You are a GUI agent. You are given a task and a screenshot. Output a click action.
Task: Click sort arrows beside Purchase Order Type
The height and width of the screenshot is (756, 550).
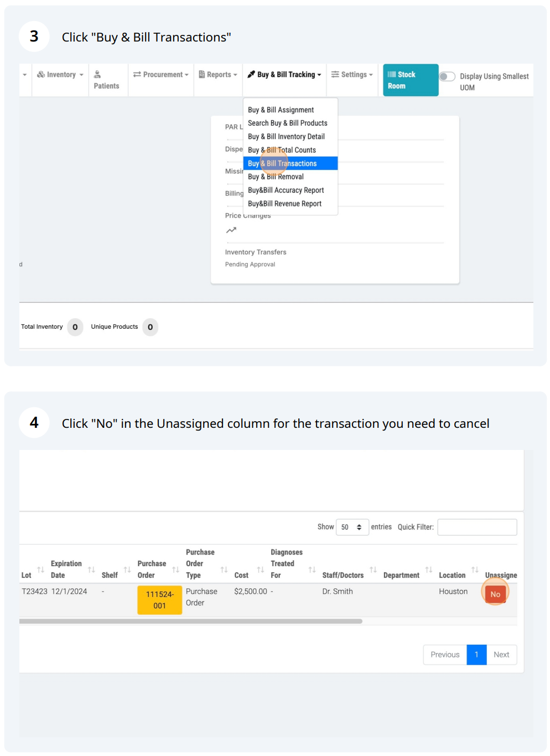pos(224,569)
